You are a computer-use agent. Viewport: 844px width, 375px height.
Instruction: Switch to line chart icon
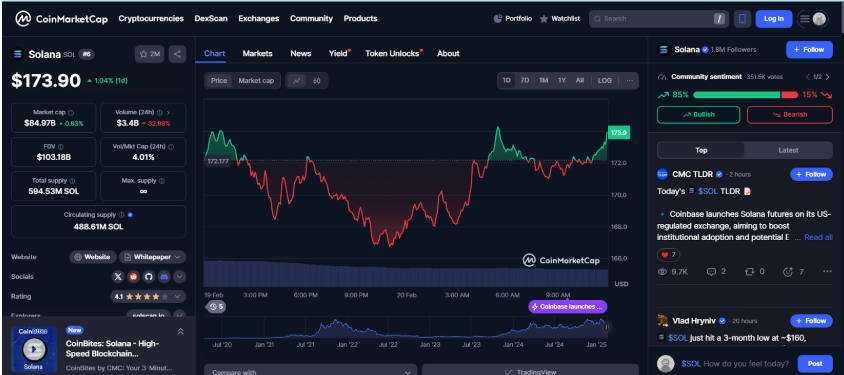[x=297, y=81]
